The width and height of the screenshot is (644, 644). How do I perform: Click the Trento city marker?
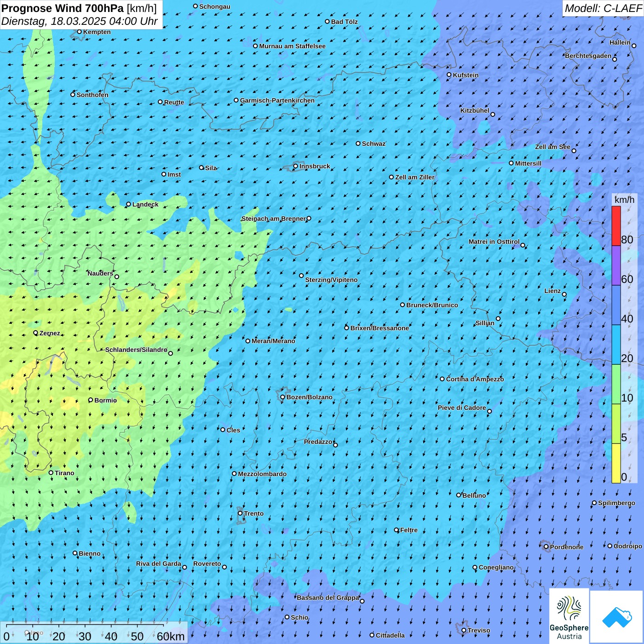[240, 513]
